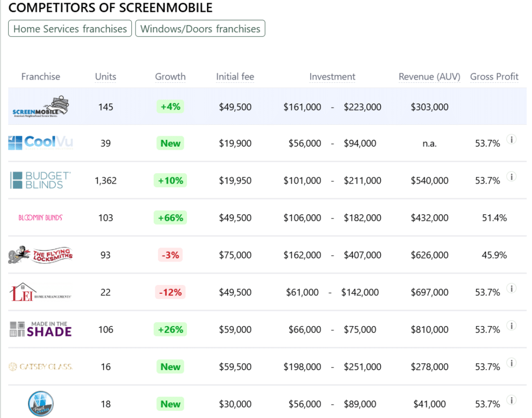Open Windows/Doors franchises category
This screenshot has height=418, width=532.
pyautogui.click(x=200, y=29)
